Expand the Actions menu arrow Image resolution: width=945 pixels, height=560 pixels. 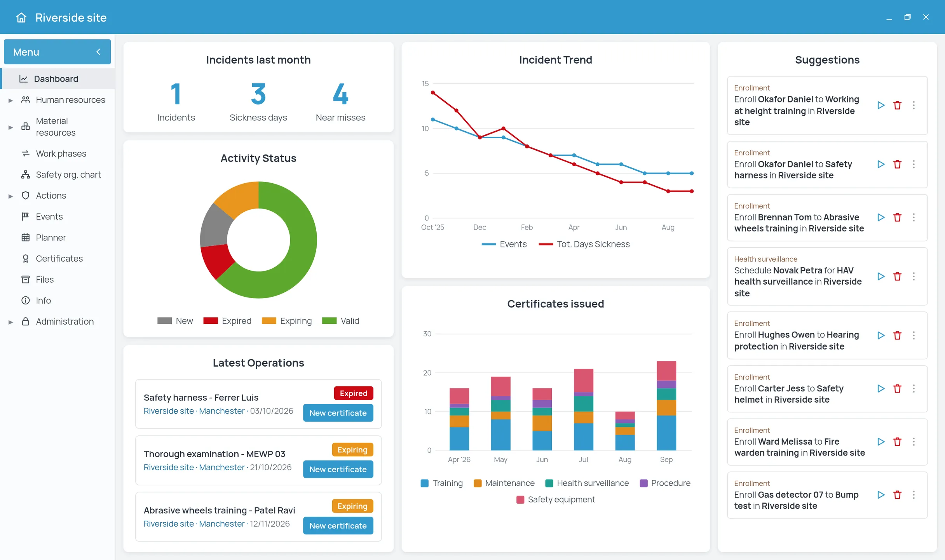(11, 196)
